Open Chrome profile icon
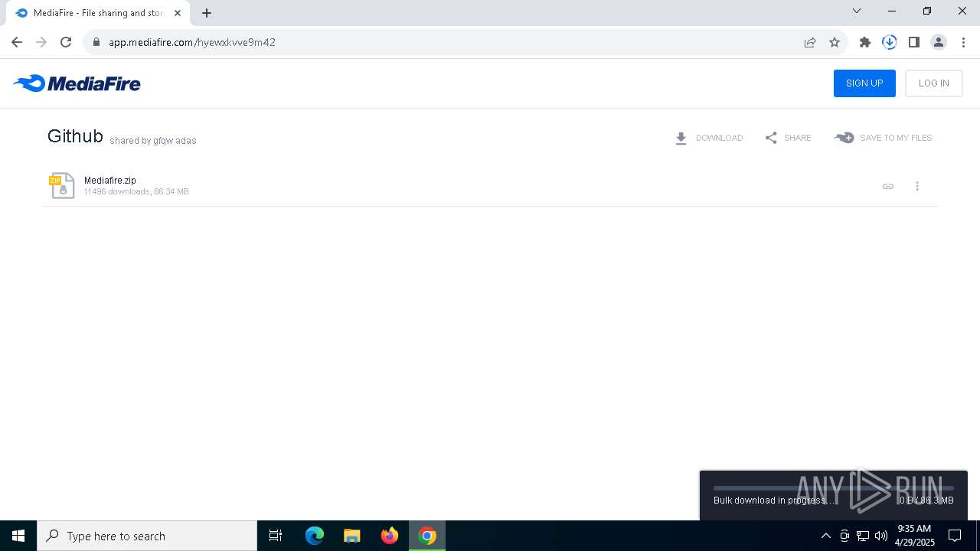 tap(939, 42)
